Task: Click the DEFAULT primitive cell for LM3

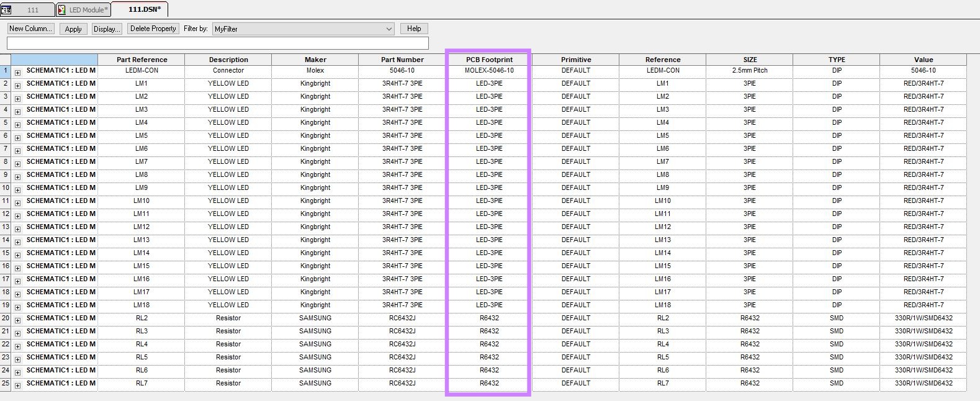Action: tap(576, 110)
